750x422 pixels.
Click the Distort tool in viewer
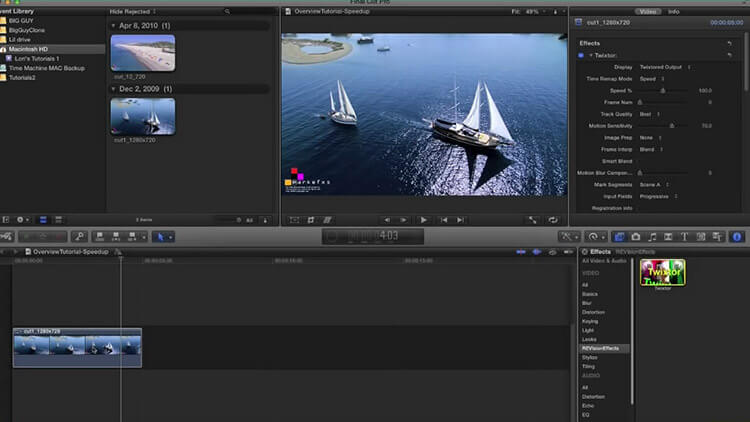(x=327, y=220)
